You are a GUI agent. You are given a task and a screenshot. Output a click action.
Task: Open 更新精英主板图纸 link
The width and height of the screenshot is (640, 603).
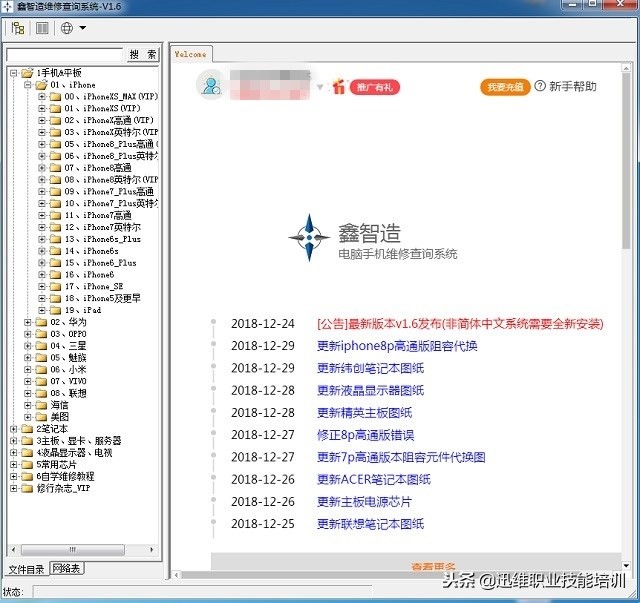point(364,413)
